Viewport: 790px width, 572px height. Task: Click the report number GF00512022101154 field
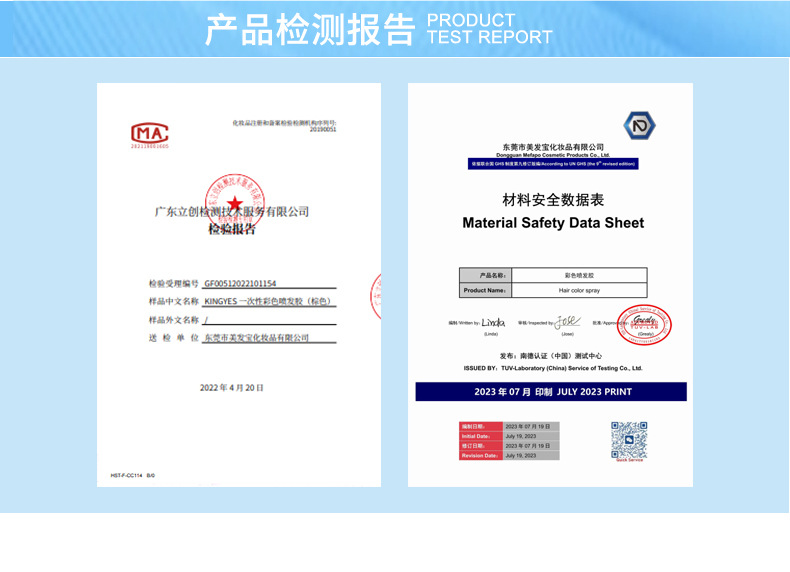[269, 284]
